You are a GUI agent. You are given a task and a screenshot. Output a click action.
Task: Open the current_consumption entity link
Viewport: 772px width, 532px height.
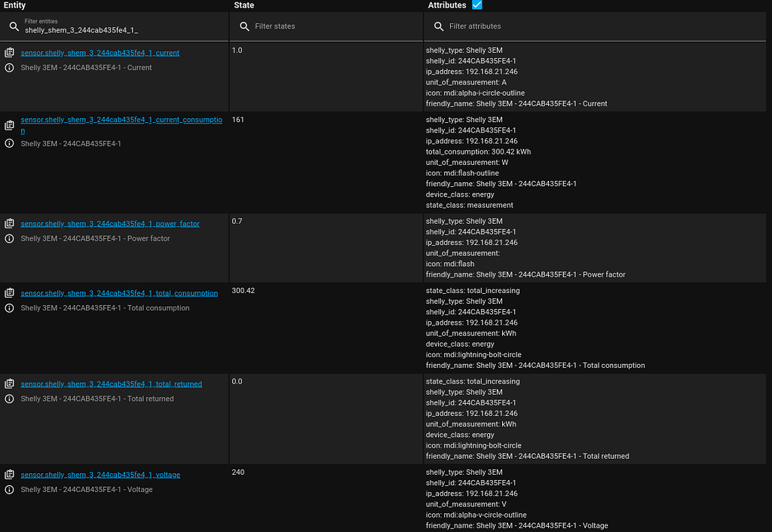(122, 119)
